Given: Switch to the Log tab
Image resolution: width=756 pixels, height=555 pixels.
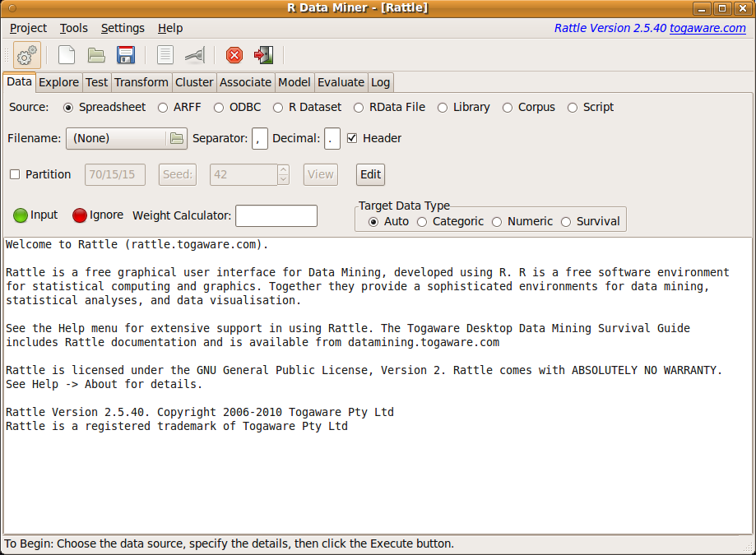Looking at the screenshot, I should click(x=380, y=82).
